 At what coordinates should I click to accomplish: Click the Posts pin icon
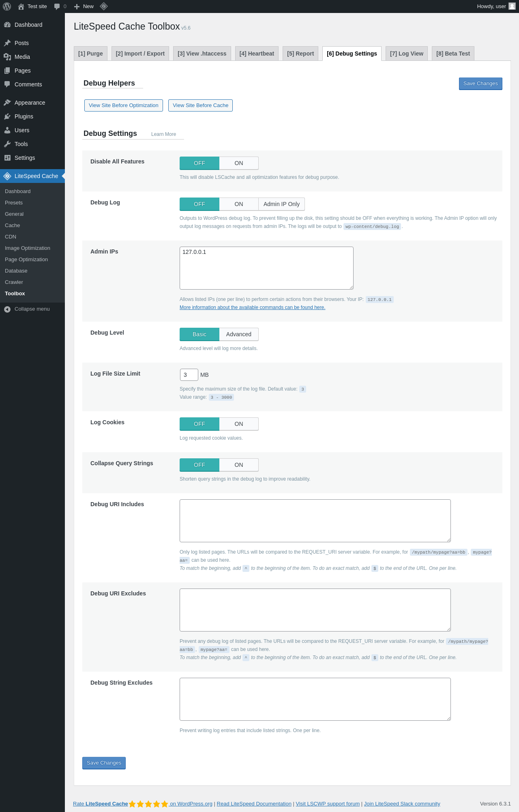coord(7,43)
